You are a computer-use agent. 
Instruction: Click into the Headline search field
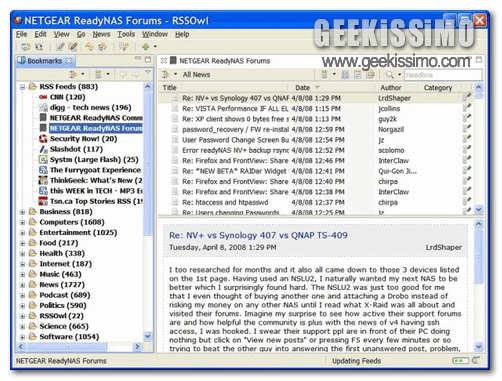(x=443, y=75)
